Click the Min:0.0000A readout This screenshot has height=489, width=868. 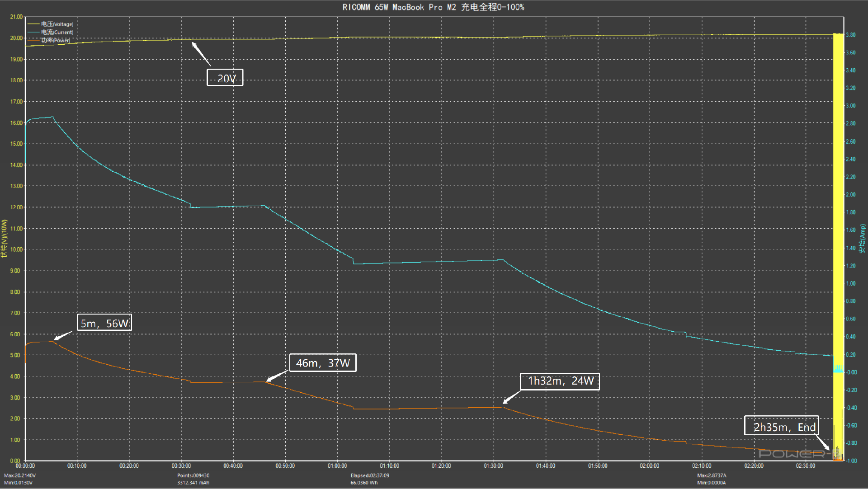coord(712,483)
